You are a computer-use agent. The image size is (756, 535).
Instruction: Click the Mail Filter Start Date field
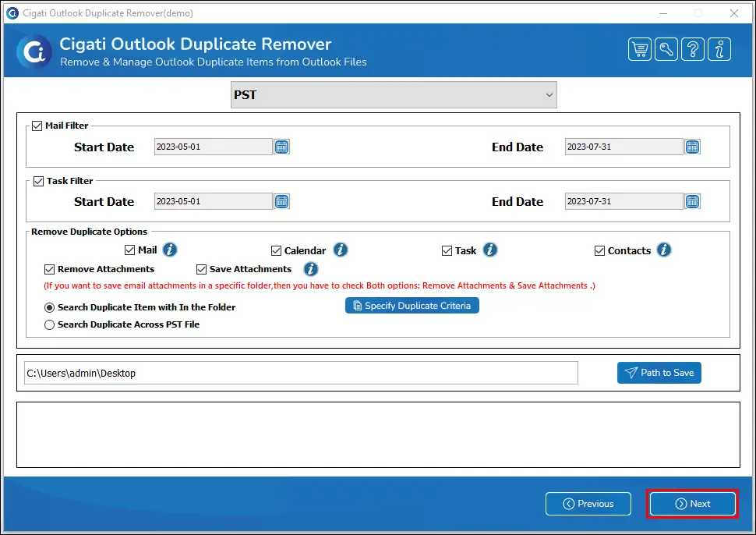click(213, 147)
